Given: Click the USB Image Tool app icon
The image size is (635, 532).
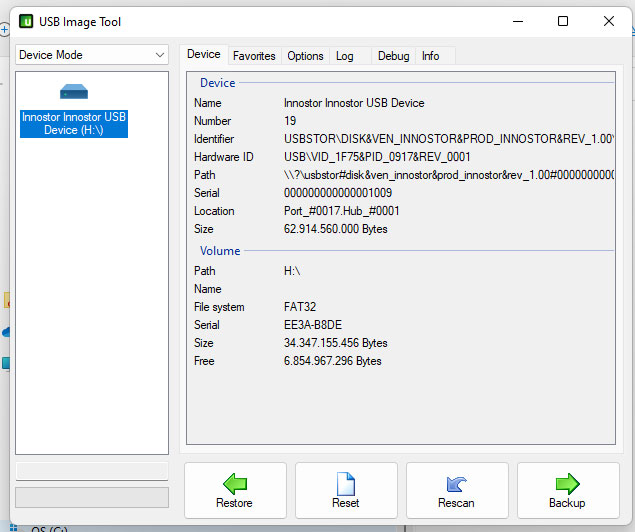Looking at the screenshot, I should (26, 21).
